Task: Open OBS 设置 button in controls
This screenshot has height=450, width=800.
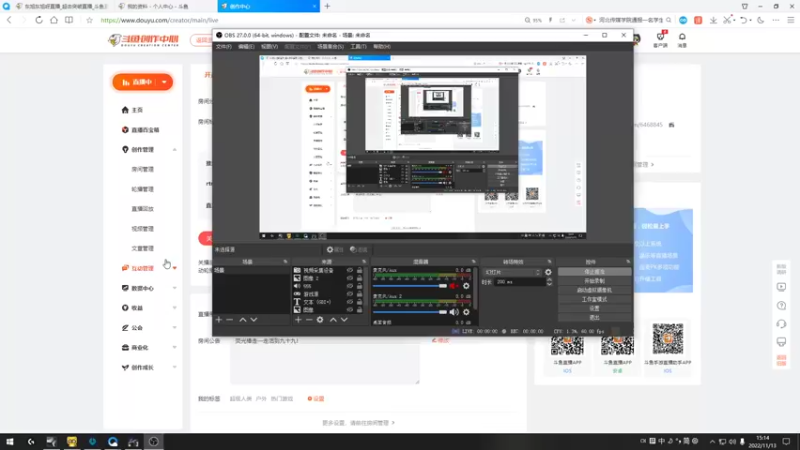Action: 594,309
